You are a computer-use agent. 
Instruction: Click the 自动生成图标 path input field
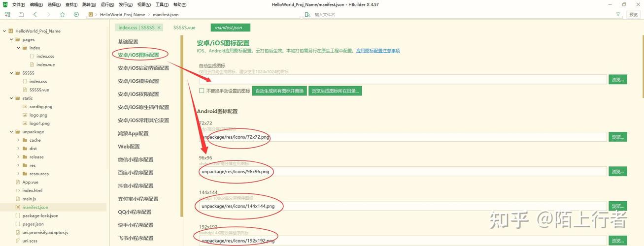[x=403, y=80]
